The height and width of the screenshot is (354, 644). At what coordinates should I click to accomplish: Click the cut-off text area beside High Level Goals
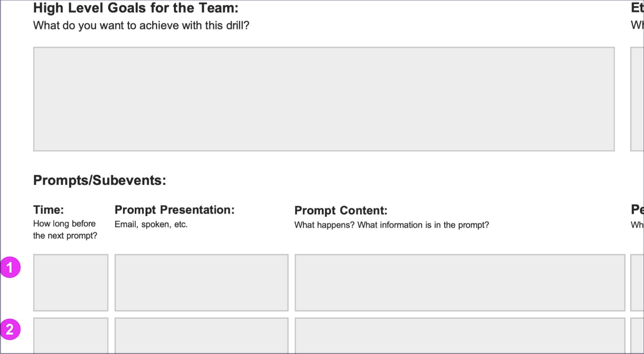coord(637,99)
